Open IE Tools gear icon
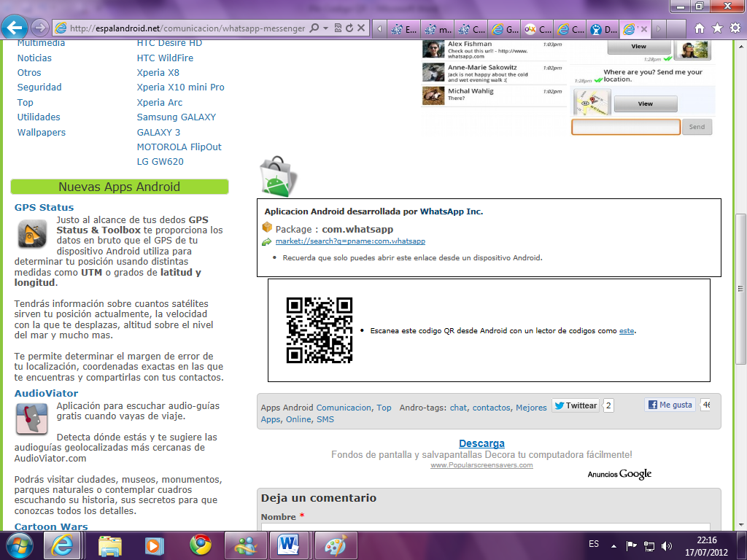 735,28
